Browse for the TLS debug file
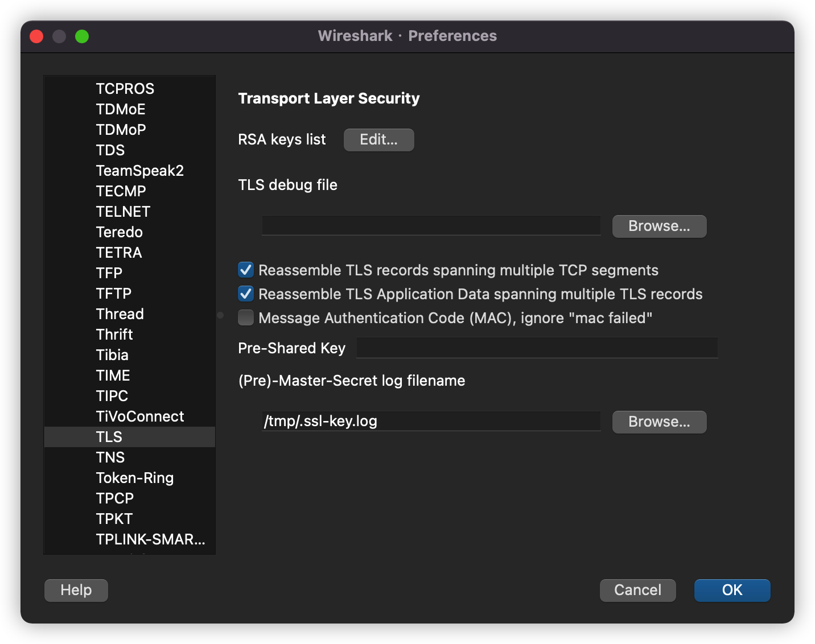 pos(659,226)
